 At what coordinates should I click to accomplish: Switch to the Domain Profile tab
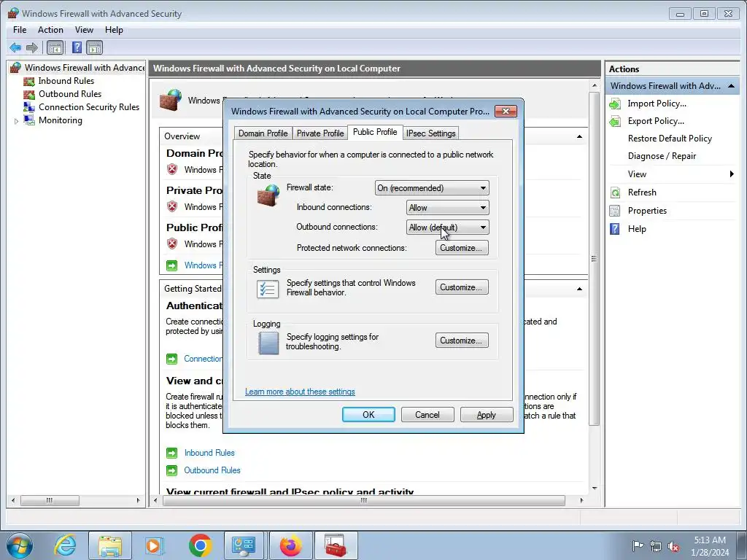pyautogui.click(x=263, y=133)
